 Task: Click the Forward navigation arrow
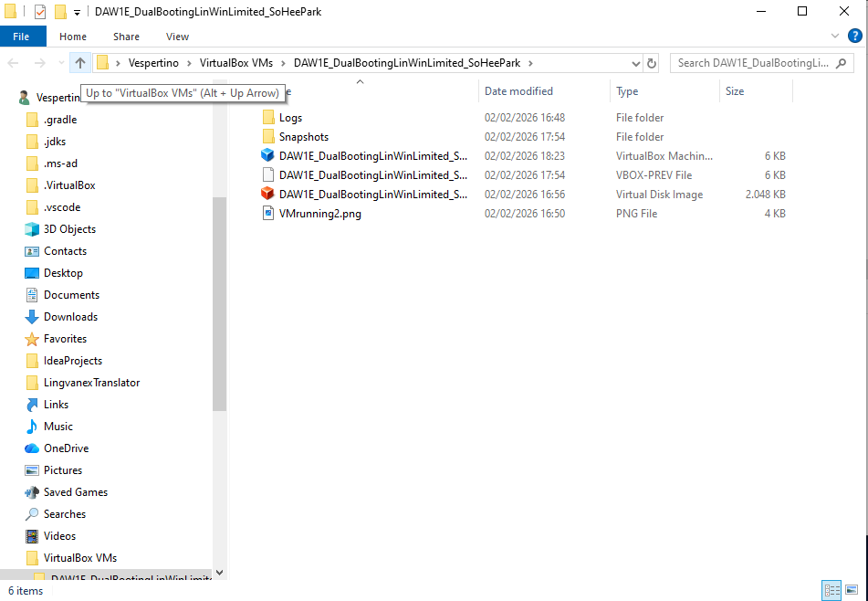[40, 63]
